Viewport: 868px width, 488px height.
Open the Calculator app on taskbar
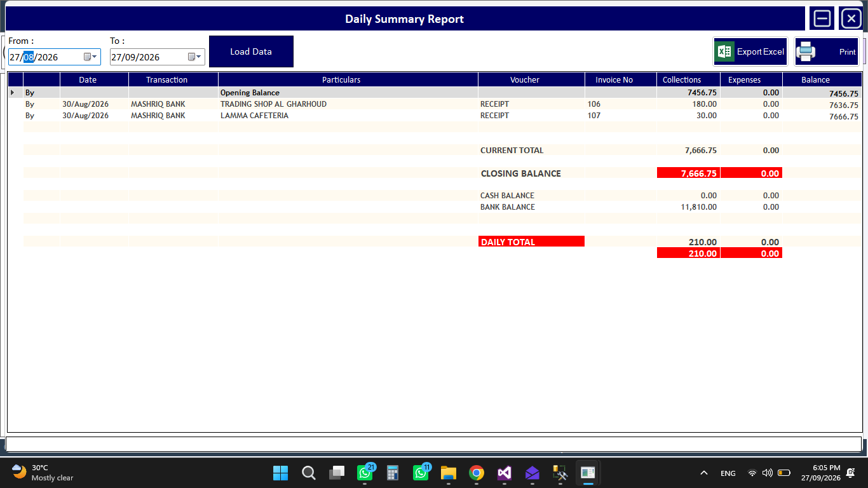pos(393,473)
